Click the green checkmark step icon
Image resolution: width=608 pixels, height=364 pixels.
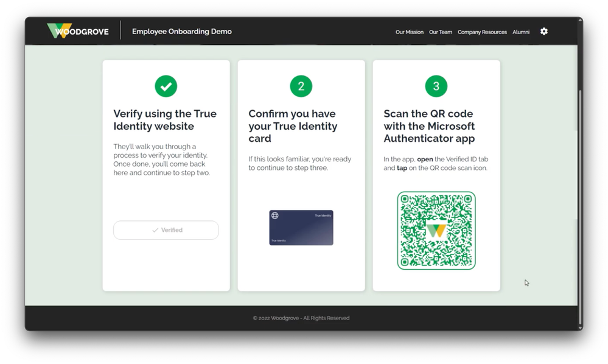point(166,86)
